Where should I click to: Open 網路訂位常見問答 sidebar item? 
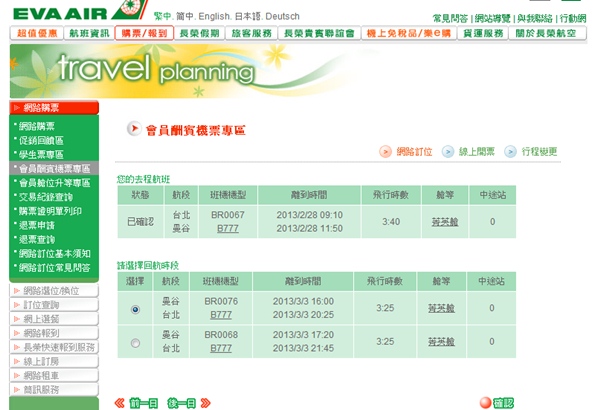pyautogui.click(x=54, y=268)
